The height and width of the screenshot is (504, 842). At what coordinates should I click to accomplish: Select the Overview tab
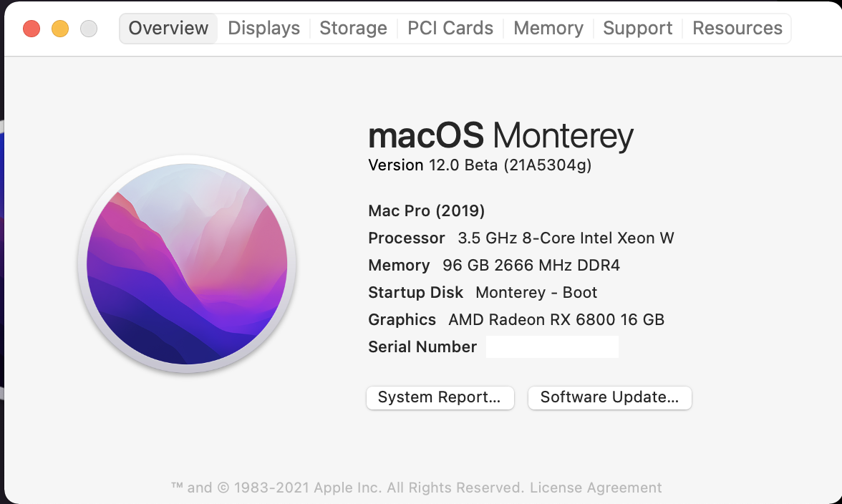(x=168, y=29)
